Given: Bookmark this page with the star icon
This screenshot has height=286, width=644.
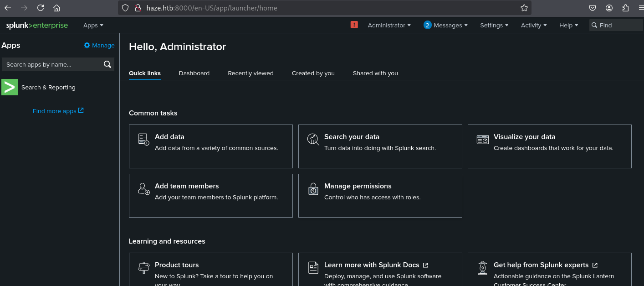Looking at the screenshot, I should pos(524,8).
